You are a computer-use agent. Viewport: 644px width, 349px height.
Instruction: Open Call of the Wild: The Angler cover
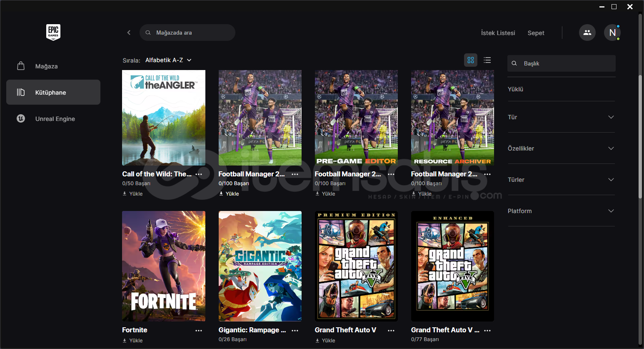164,118
